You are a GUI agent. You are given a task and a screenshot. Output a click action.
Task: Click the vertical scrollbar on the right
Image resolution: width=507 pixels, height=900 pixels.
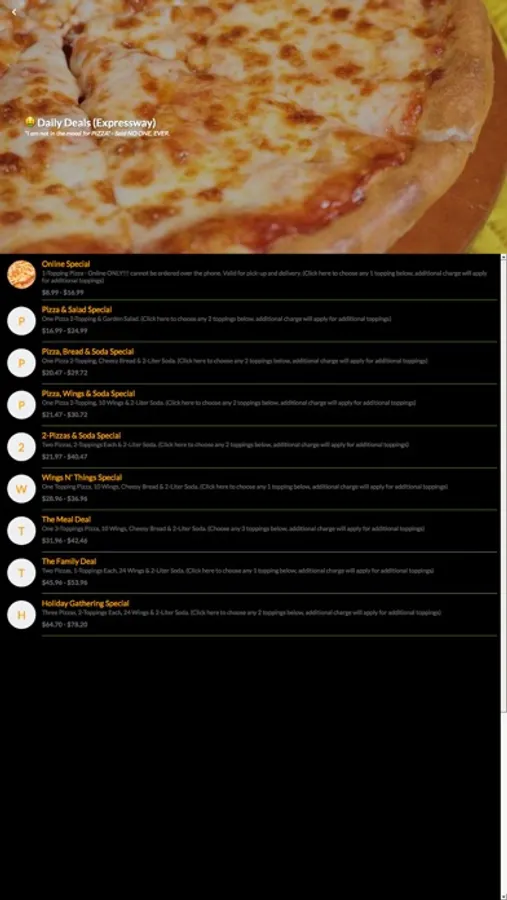point(504,485)
